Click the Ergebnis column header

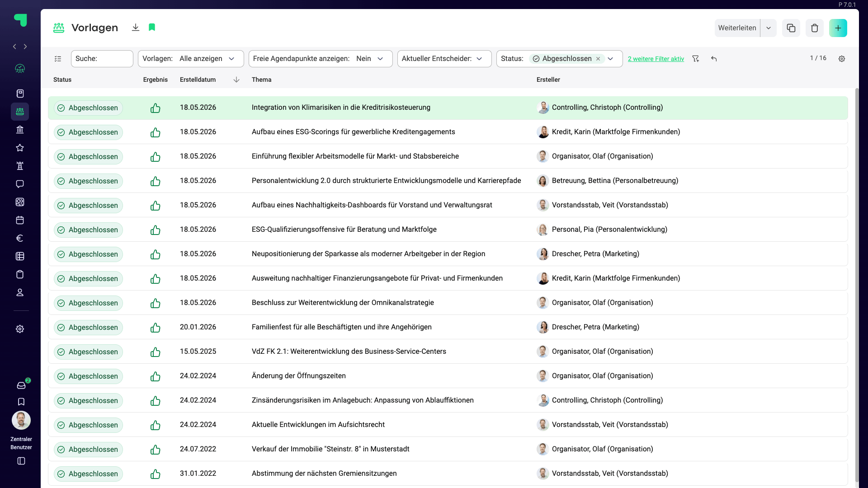pos(156,80)
